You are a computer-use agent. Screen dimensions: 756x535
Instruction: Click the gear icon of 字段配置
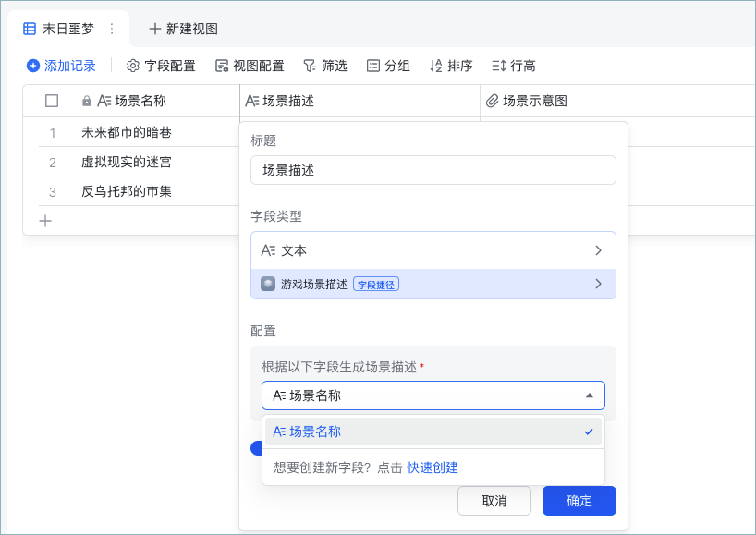pyautogui.click(x=132, y=66)
